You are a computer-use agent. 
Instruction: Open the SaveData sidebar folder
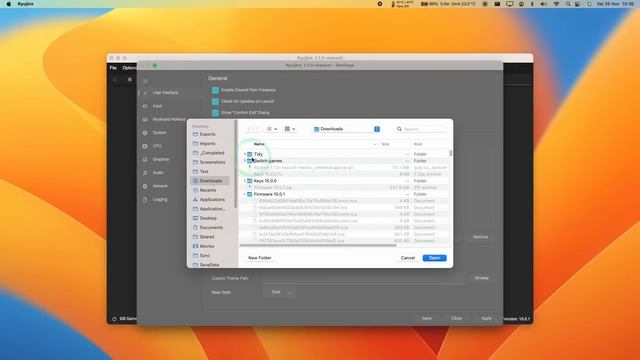(x=210, y=264)
